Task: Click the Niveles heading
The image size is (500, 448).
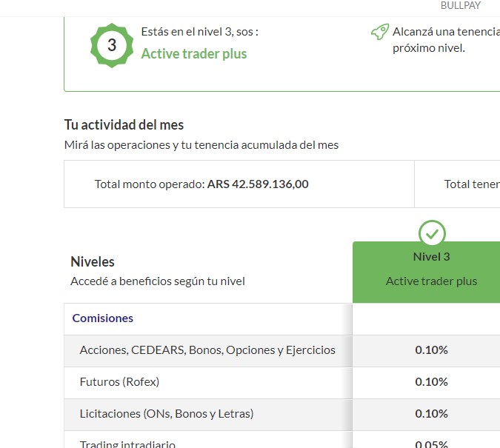Action: (x=93, y=261)
